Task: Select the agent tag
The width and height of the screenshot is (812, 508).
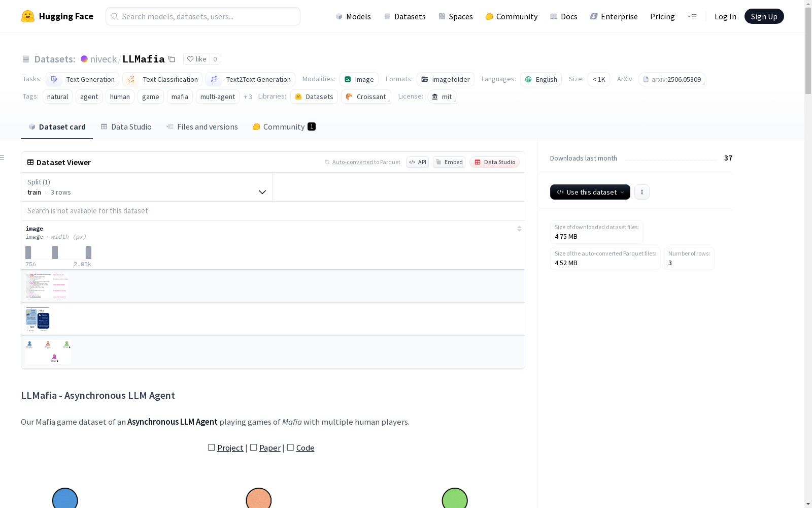Action: point(89,97)
